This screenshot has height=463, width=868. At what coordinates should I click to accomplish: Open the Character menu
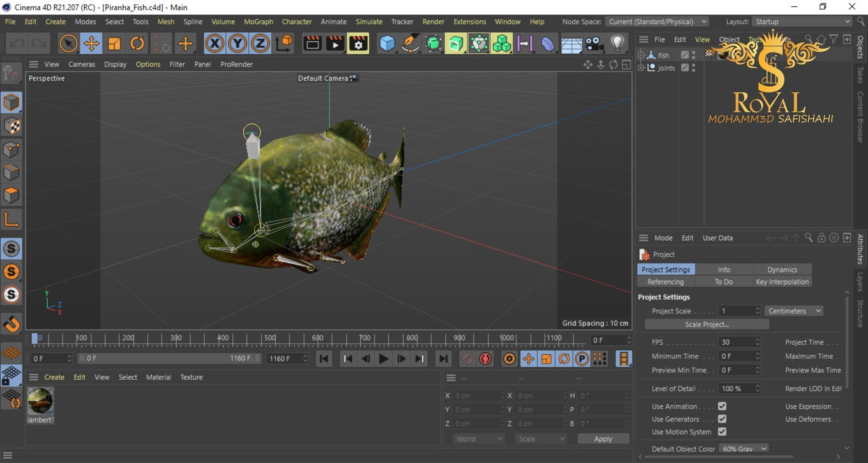pos(296,22)
